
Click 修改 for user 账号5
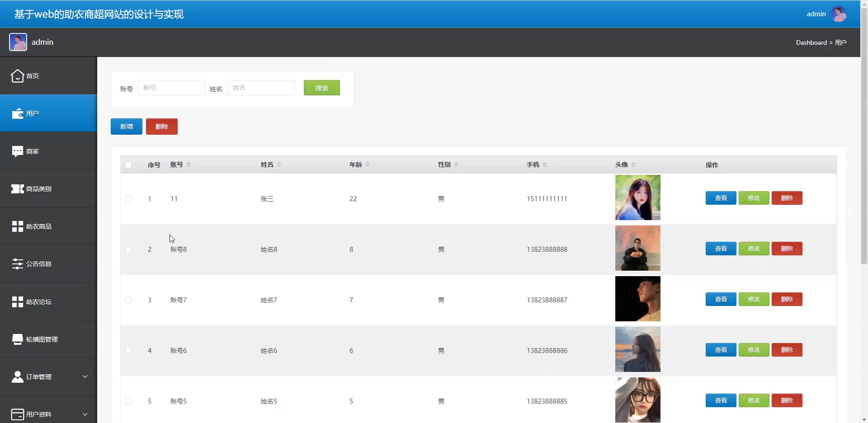(x=754, y=400)
